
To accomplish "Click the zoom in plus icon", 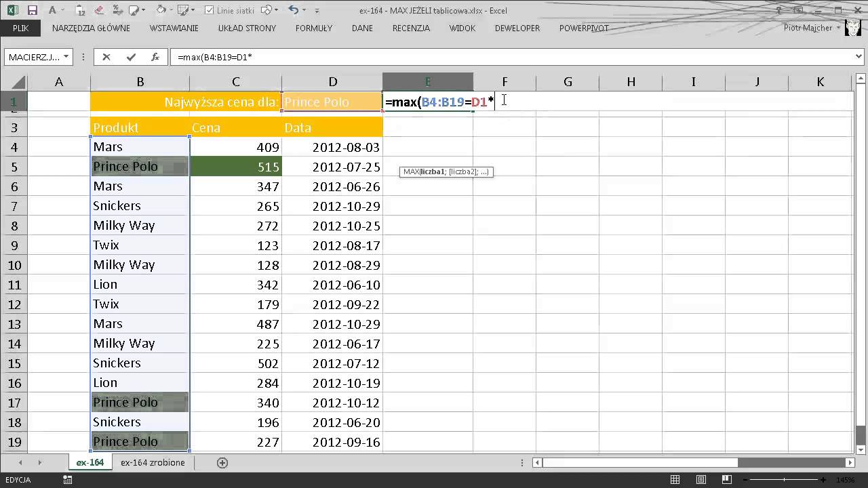I will click(x=823, y=480).
